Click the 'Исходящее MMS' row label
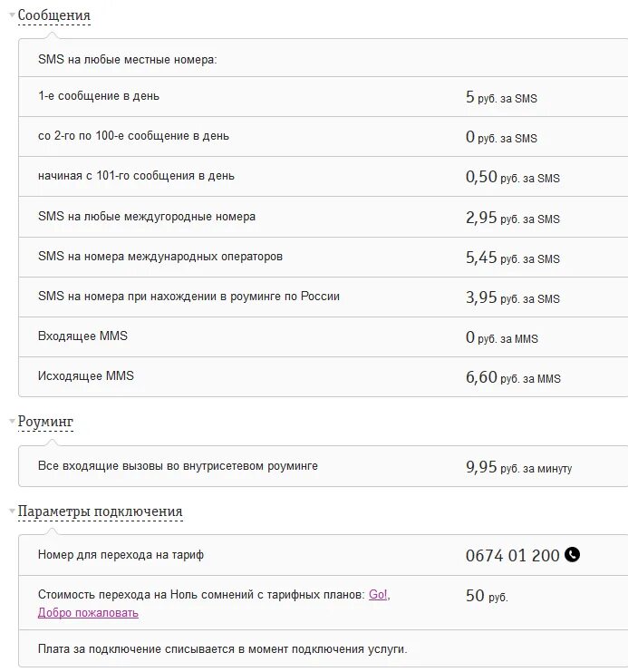628x672 pixels. point(85,375)
